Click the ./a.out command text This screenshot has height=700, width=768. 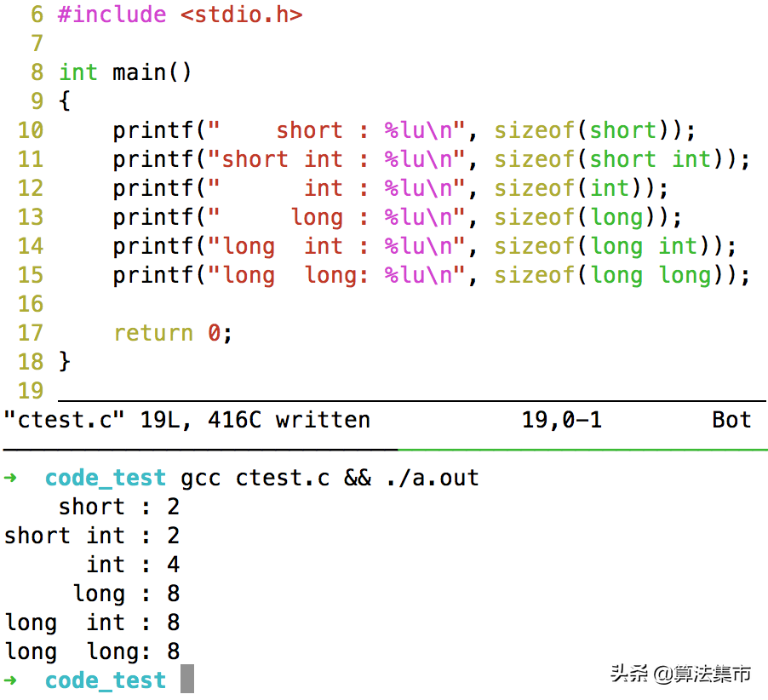pyautogui.click(x=432, y=478)
